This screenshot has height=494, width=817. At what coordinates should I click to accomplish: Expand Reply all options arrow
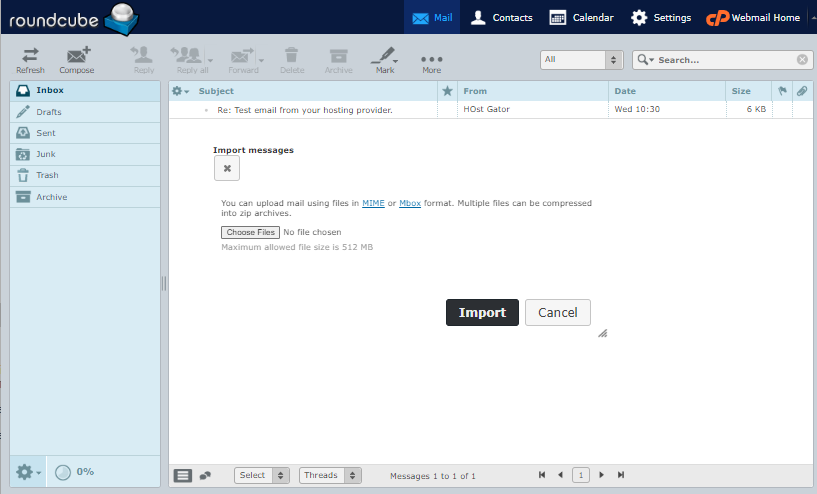210,60
